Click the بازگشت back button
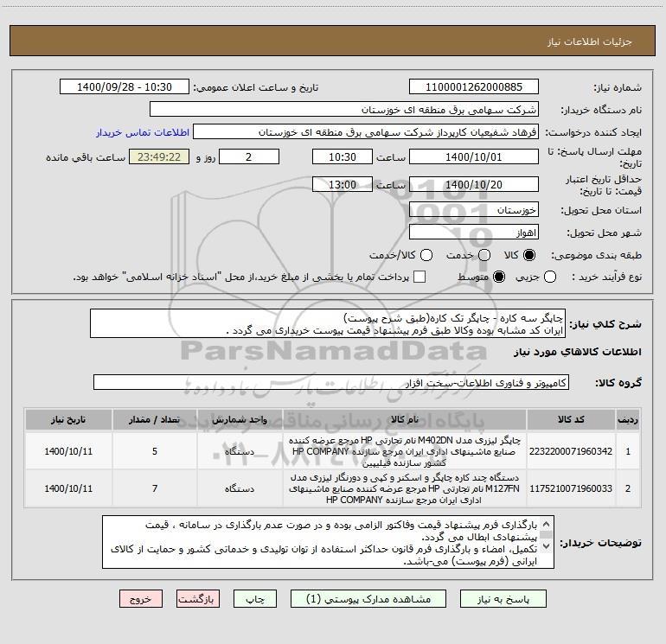This screenshot has height=644, width=666. (198, 598)
